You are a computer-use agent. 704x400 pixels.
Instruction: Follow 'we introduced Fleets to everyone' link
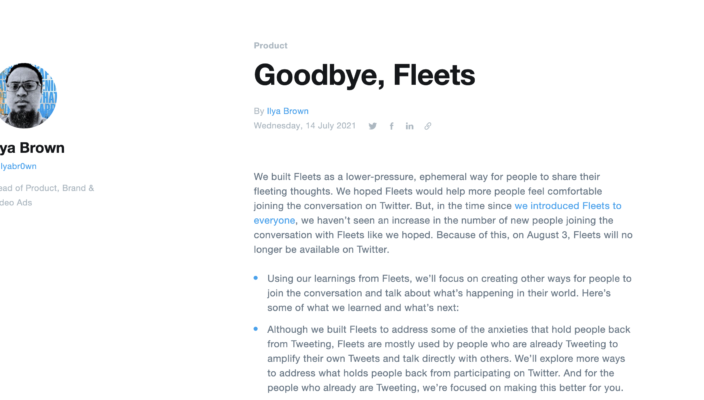tap(568, 205)
